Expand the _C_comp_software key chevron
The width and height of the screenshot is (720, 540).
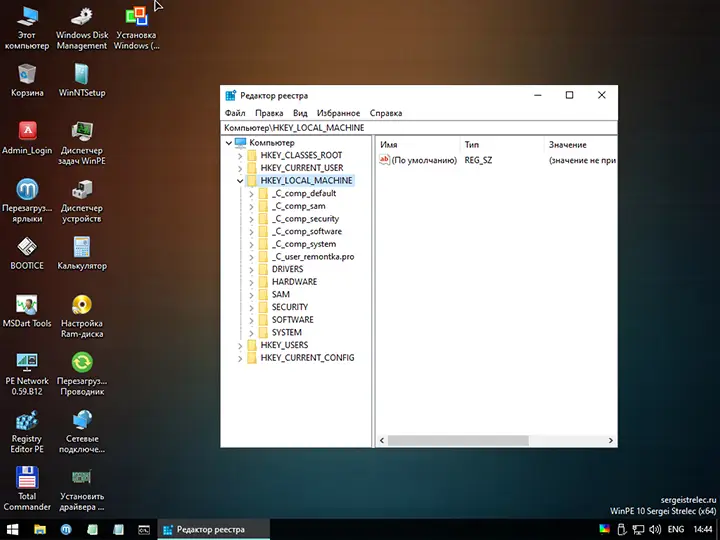tap(251, 232)
